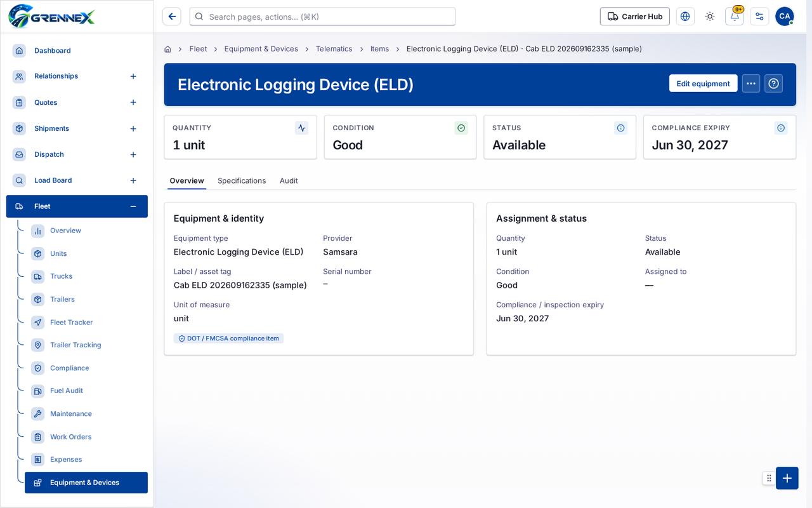Viewport: 812px width, 508px height.
Task: Click Quantity card activity icon
Action: 301,128
